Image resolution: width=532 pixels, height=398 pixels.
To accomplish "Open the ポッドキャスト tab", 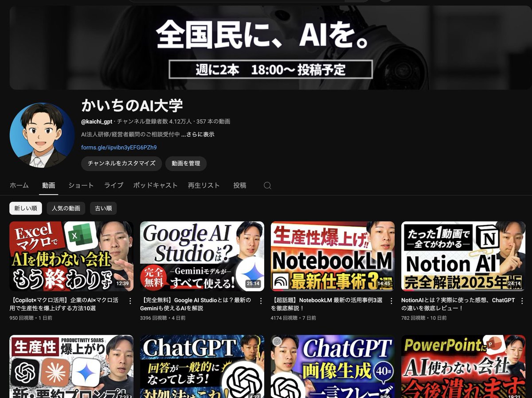I will click(155, 186).
